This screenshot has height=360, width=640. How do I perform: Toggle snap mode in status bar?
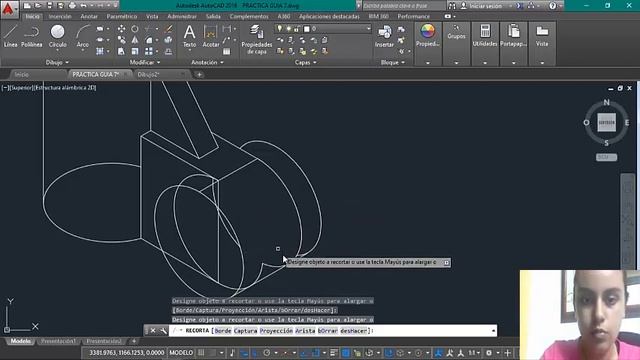pos(212,353)
